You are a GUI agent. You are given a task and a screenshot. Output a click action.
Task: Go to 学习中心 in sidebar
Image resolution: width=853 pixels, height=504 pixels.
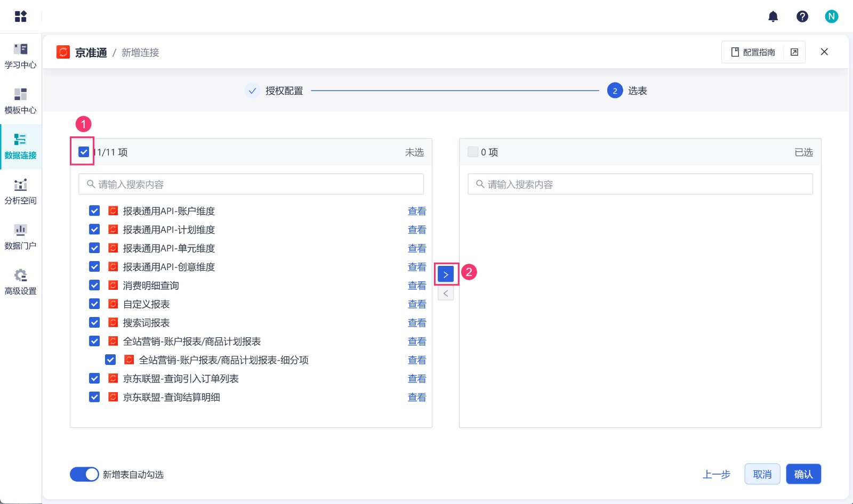point(20,56)
